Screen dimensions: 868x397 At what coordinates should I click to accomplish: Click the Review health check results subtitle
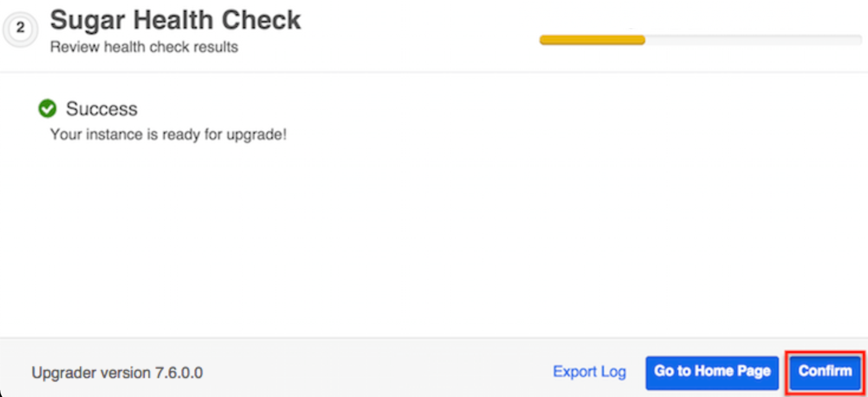(144, 47)
